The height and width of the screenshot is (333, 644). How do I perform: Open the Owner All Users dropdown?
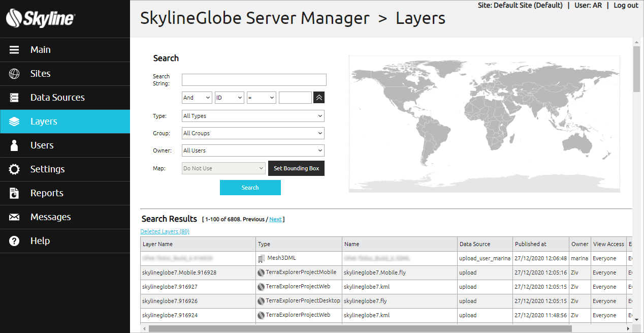[253, 150]
